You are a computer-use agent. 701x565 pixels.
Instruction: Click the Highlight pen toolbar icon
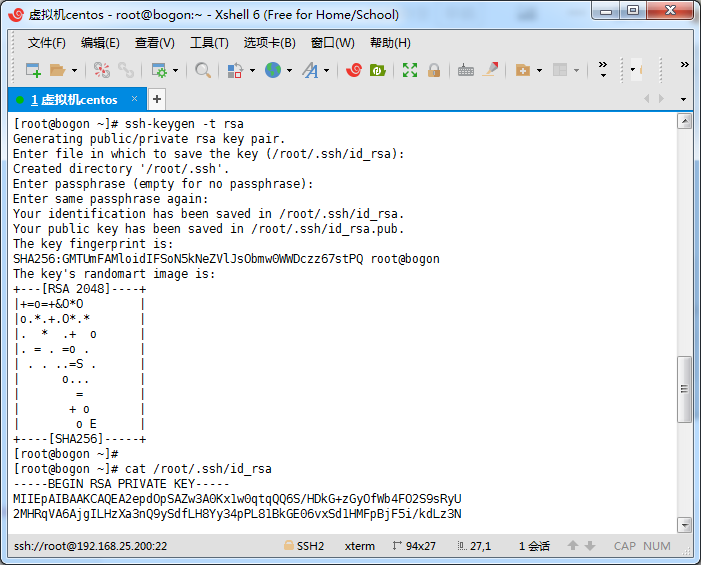point(490,70)
